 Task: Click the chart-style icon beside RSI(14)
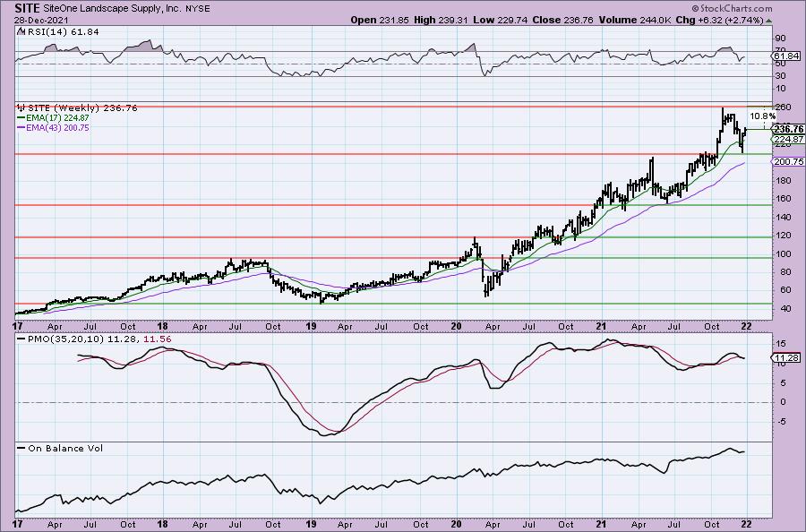pyautogui.click(x=21, y=31)
